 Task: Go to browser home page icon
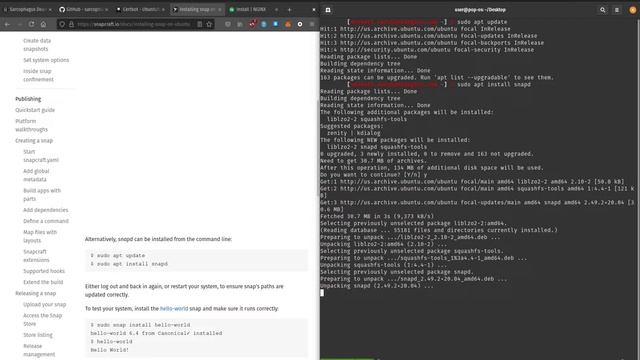pyautogui.click(x=43, y=24)
